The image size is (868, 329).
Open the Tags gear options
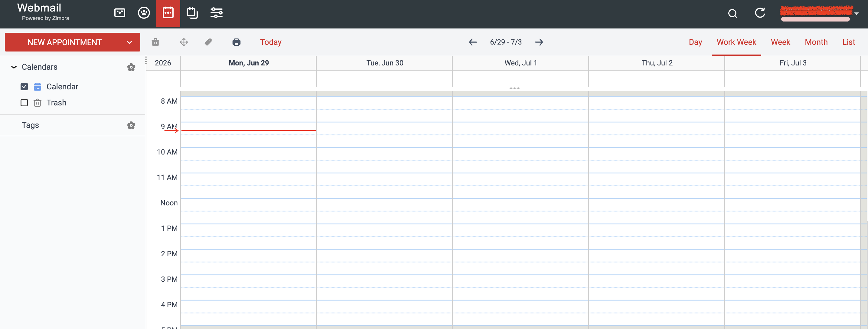point(131,125)
